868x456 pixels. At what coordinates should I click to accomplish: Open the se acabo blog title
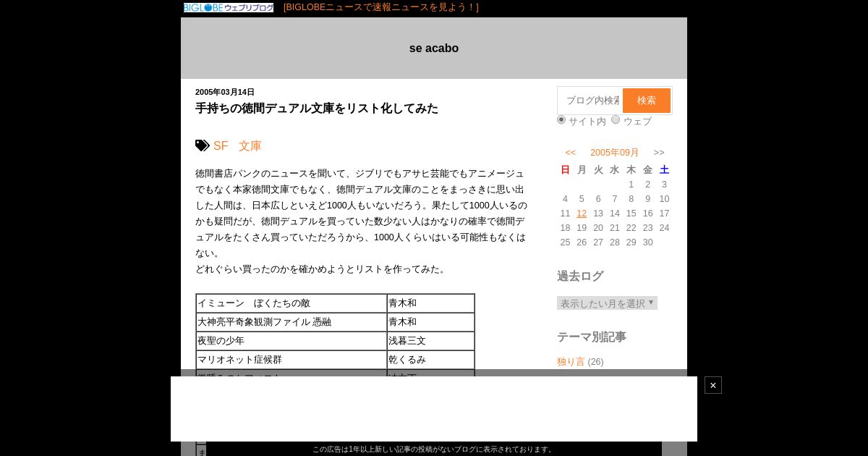[x=434, y=48]
